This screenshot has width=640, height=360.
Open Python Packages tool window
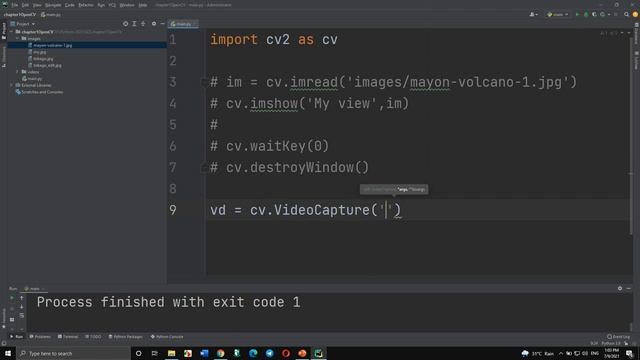[x=125, y=337]
